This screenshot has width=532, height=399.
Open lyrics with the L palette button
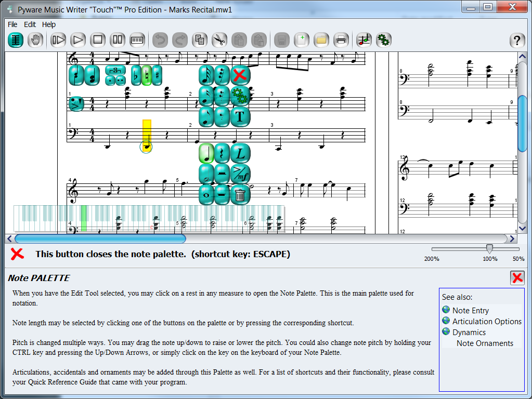coord(239,153)
